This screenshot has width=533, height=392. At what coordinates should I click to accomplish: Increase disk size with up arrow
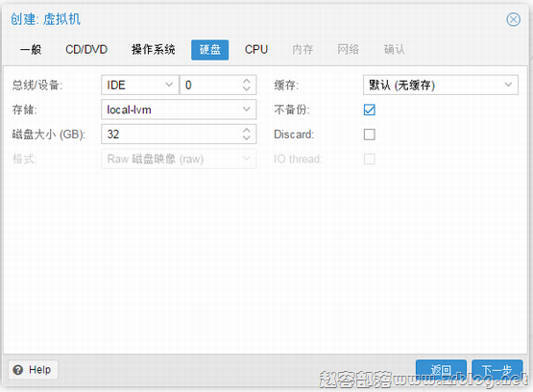247,130
